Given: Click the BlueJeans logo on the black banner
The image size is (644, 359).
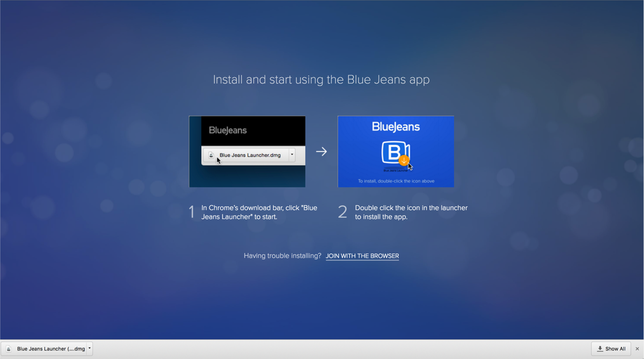Looking at the screenshot, I should click(228, 131).
